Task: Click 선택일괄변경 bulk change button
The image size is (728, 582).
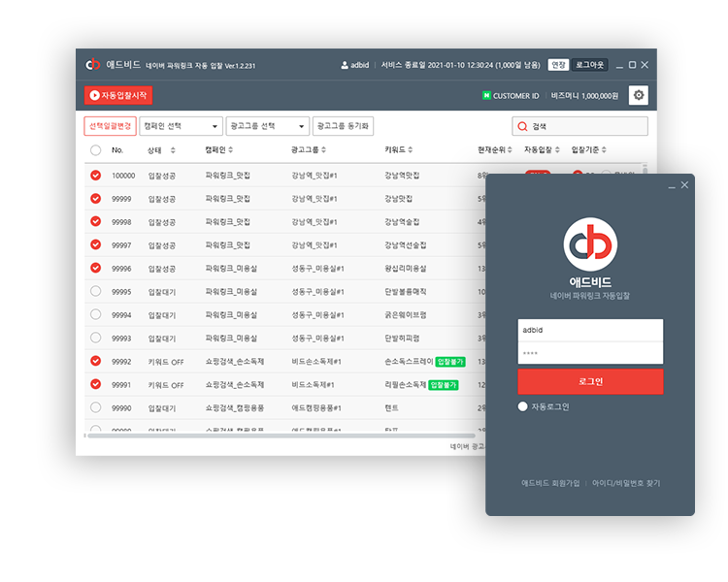Action: [110, 126]
